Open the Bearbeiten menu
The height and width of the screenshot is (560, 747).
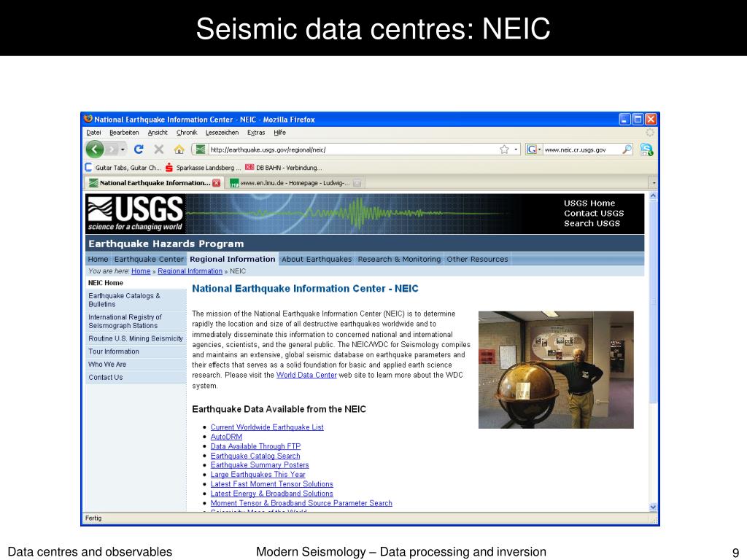[124, 133]
